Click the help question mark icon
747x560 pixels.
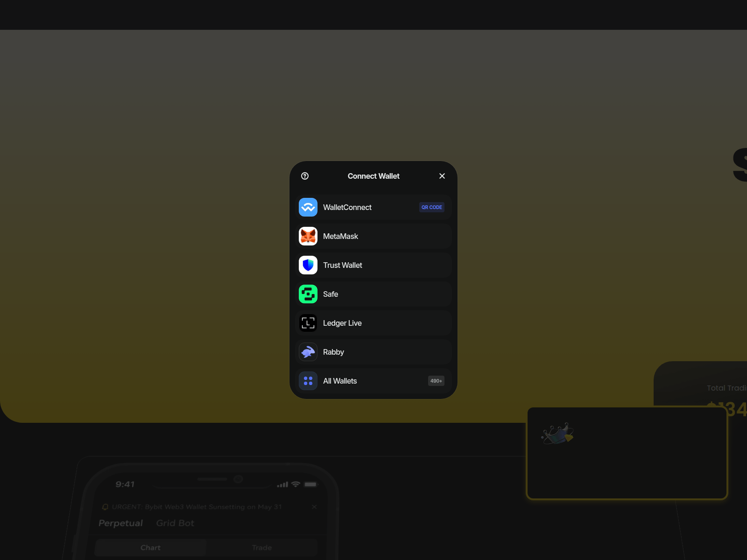pos(305,176)
